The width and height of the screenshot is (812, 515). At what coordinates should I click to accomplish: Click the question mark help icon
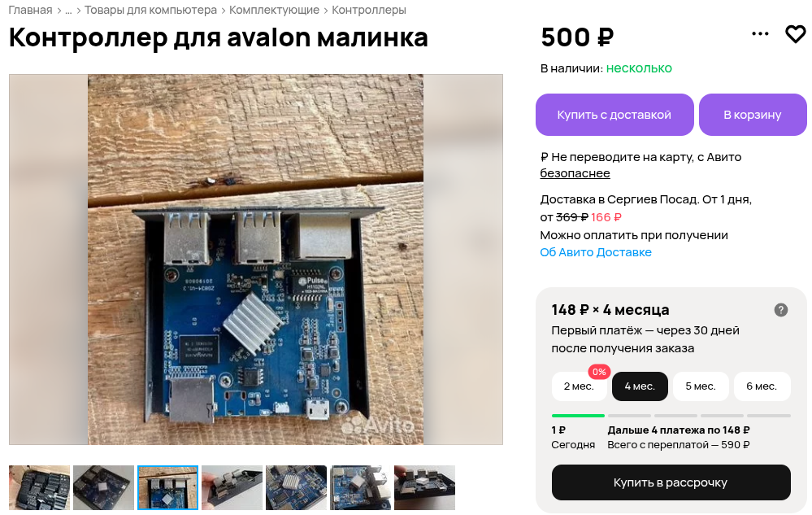[x=780, y=310]
